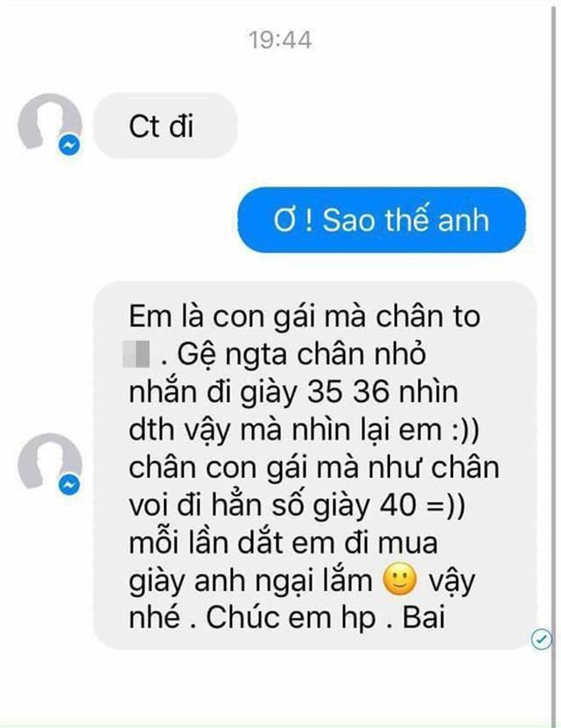The height and width of the screenshot is (728, 561).
Task: Click Messenger badge on the top avatar
Action: click(x=69, y=145)
